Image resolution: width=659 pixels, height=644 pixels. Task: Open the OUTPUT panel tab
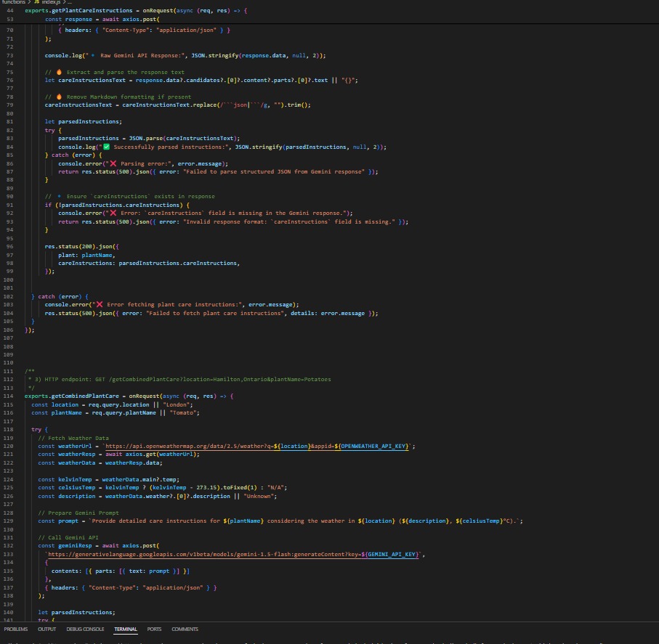47,629
